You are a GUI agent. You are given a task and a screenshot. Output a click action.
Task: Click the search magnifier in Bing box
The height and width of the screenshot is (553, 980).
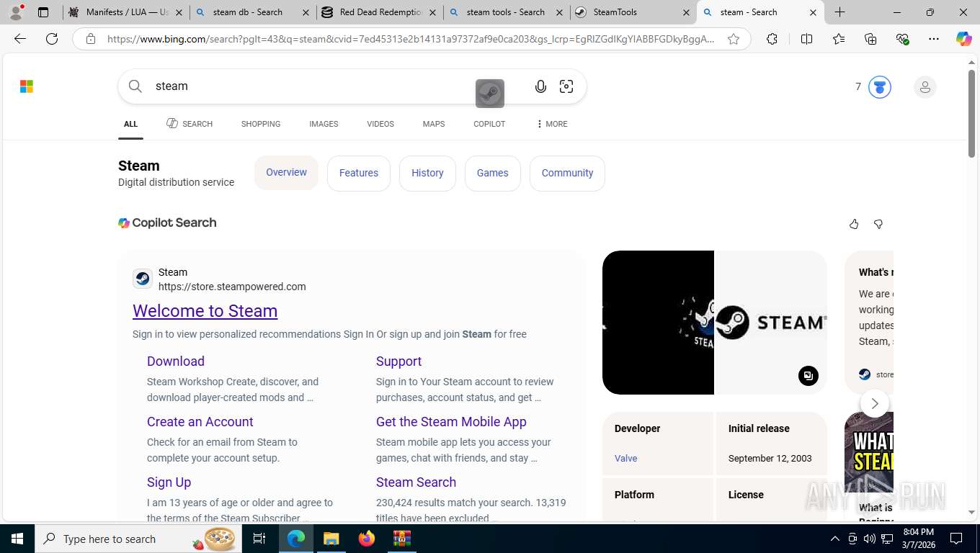(x=135, y=86)
